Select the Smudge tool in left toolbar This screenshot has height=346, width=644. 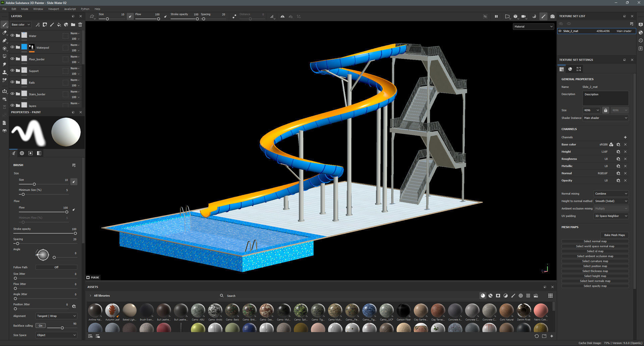pos(4,64)
